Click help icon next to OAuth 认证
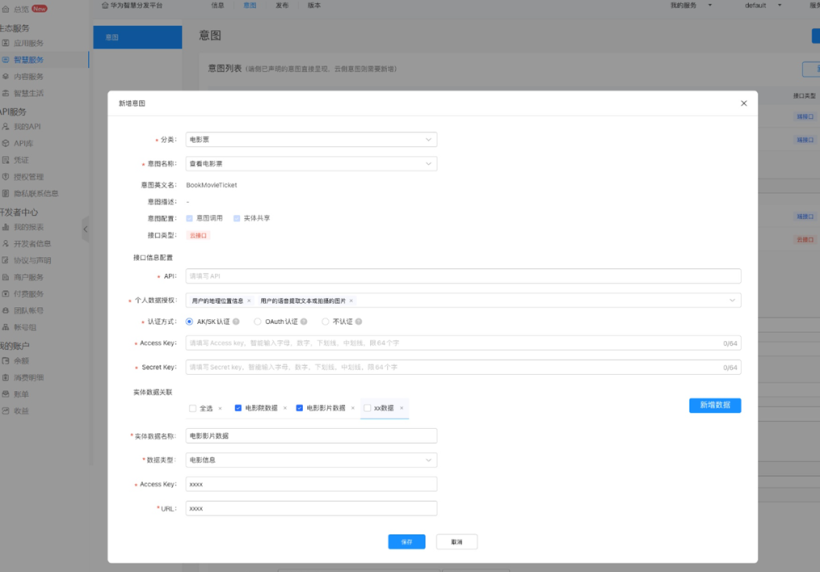This screenshot has height=572, width=820. 304,322
